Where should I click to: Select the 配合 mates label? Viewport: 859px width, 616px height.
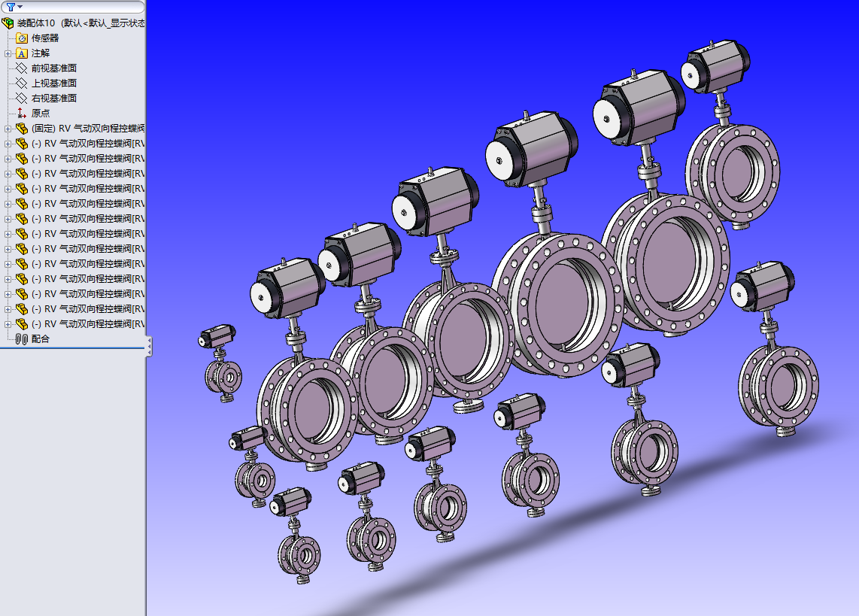[41, 339]
